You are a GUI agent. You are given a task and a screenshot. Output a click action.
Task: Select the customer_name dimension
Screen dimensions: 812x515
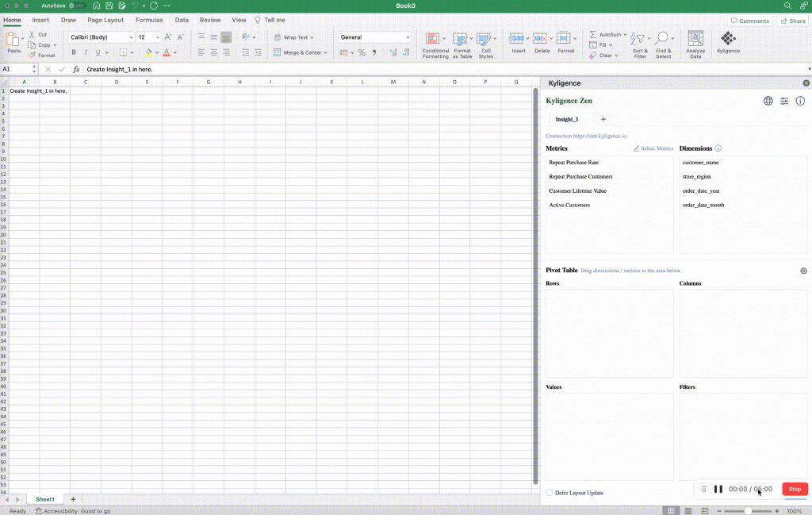(x=700, y=162)
